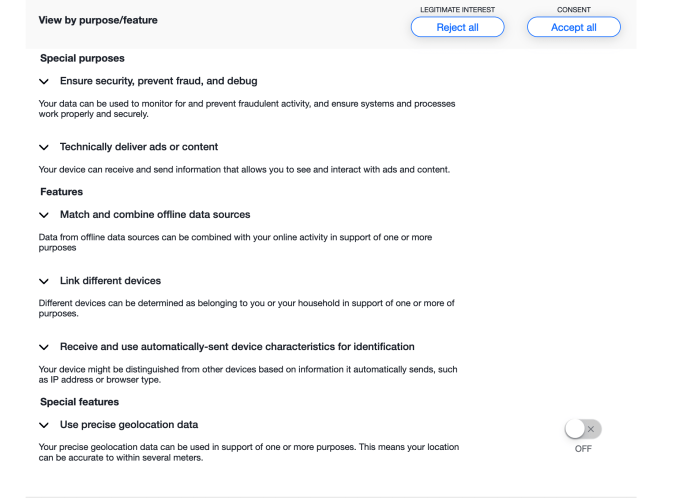The image size is (679, 500).
Task: Click the CONSENT column label
Action: tap(574, 9)
